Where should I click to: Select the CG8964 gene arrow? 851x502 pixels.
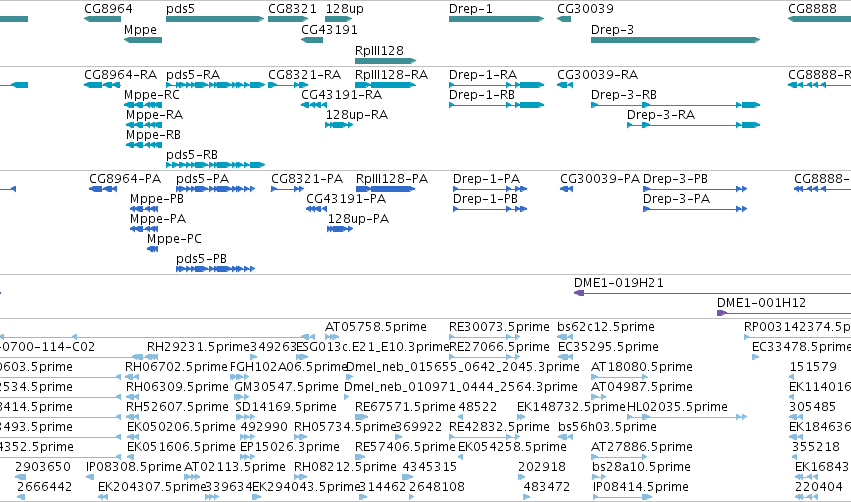[x=103, y=19]
